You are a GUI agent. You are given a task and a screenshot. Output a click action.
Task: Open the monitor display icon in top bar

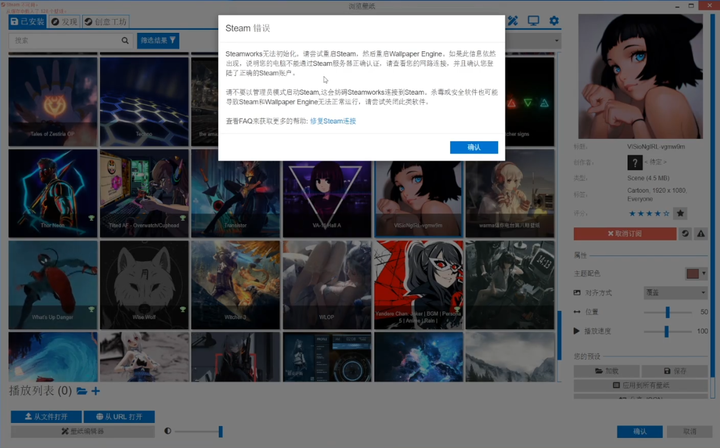click(533, 21)
